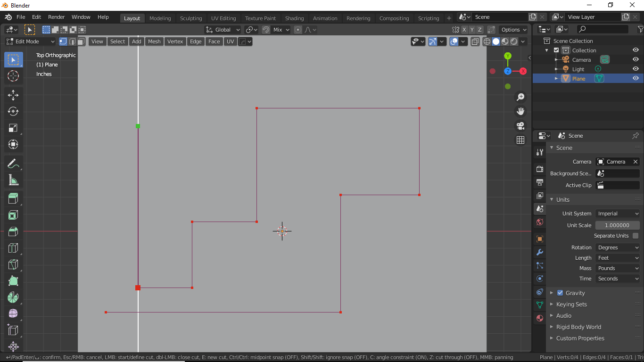Select the Annotate pencil tool
Screen dimensions: 644x362
pyautogui.click(x=13, y=164)
